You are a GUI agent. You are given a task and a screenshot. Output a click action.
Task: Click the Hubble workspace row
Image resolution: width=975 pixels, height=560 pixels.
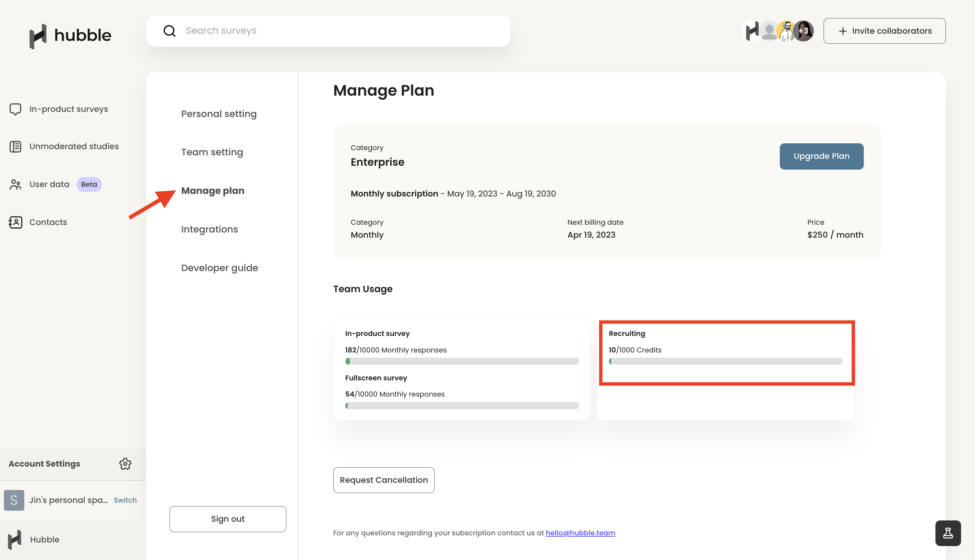click(x=73, y=540)
